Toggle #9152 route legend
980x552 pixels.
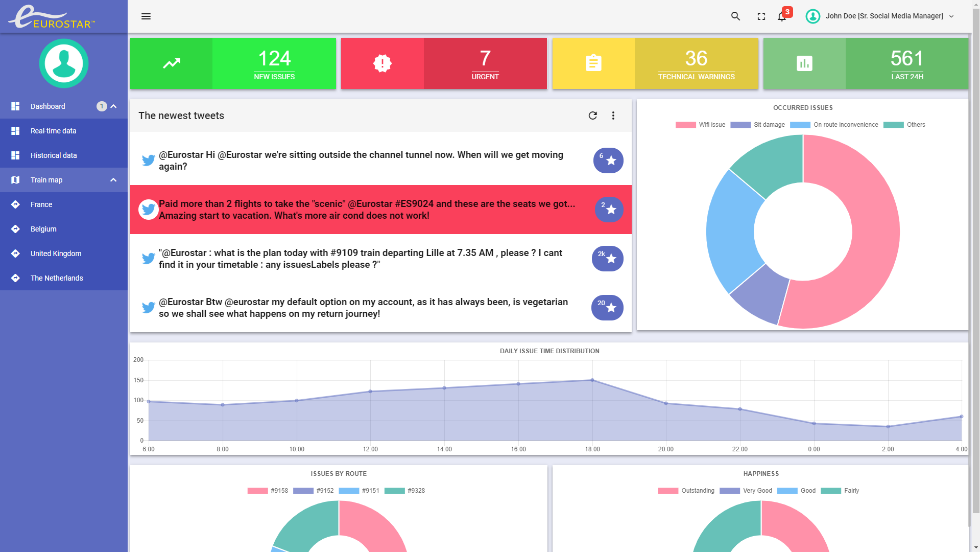pyautogui.click(x=313, y=491)
